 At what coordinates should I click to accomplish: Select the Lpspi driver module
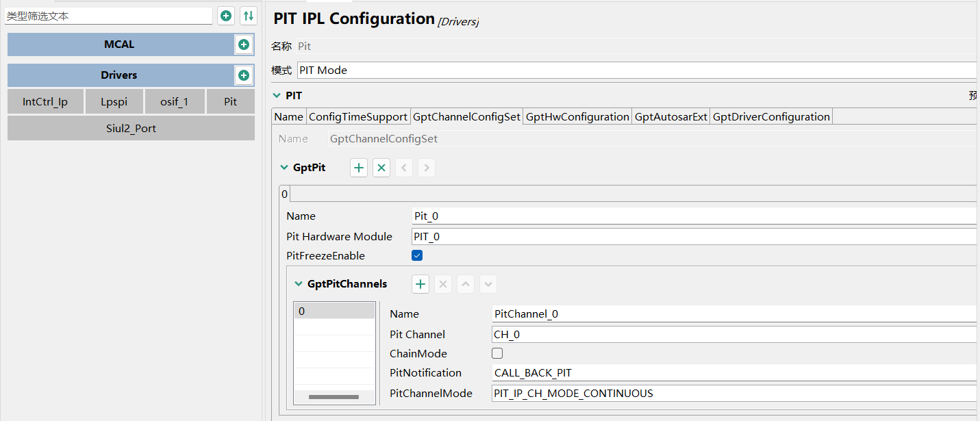pos(114,101)
